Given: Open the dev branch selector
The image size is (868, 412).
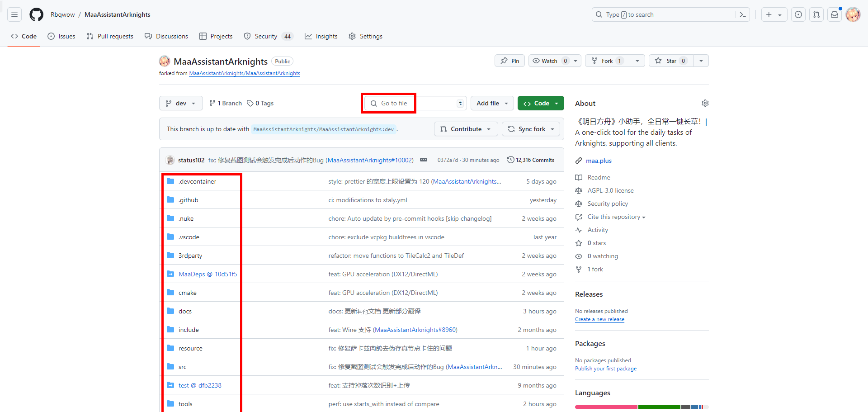Looking at the screenshot, I should (181, 103).
